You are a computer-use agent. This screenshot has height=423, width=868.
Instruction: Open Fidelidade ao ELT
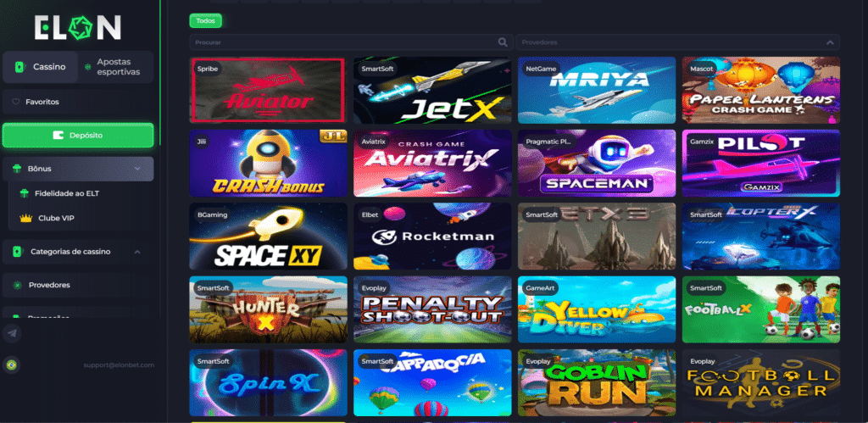(67, 193)
